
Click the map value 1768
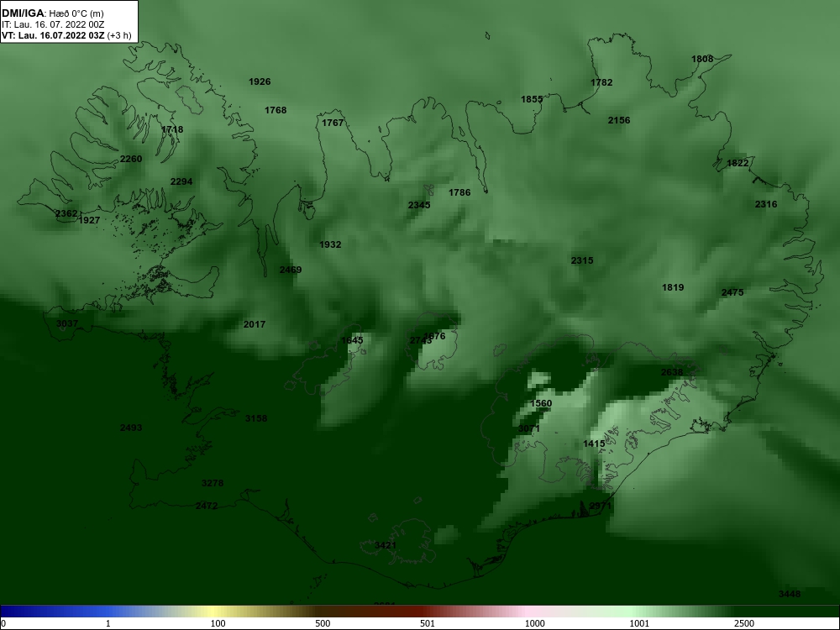pos(276,110)
